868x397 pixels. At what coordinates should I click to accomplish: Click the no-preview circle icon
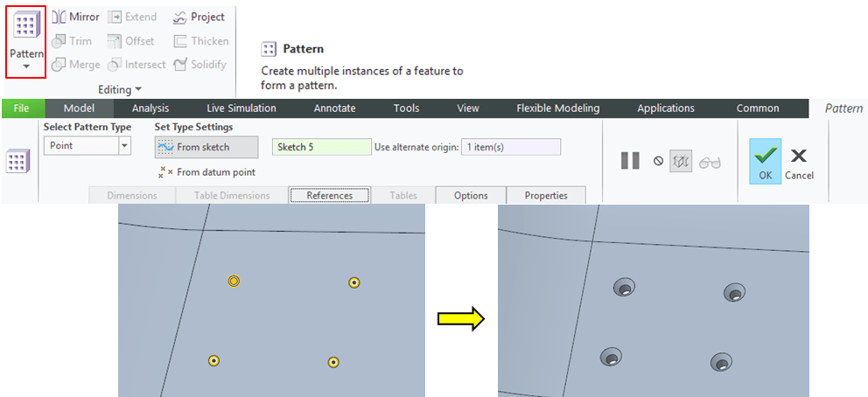tap(658, 161)
